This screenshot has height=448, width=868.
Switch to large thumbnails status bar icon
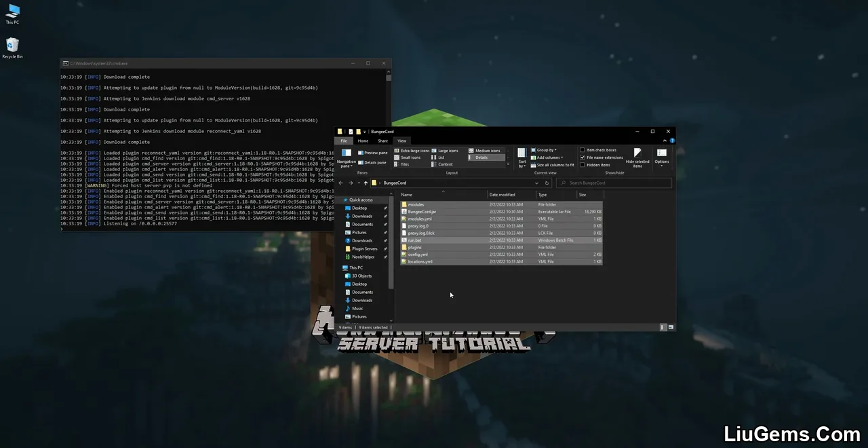pos(671,327)
